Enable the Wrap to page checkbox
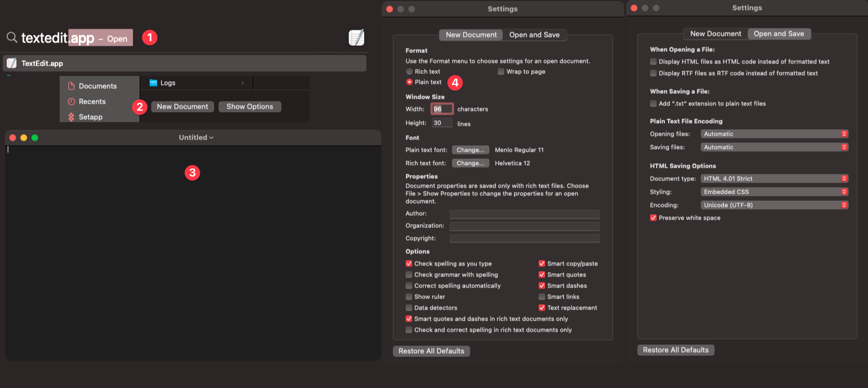This screenshot has height=388, width=868. tap(501, 72)
